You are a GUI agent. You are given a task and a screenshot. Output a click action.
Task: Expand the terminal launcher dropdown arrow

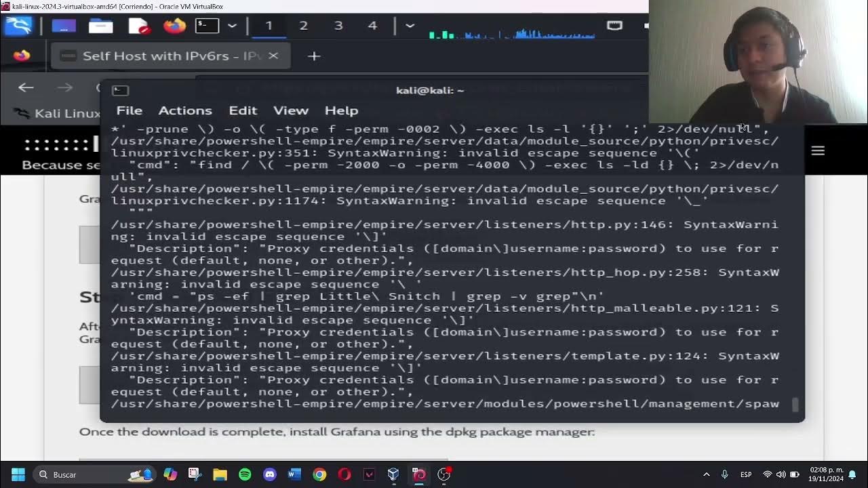click(232, 26)
